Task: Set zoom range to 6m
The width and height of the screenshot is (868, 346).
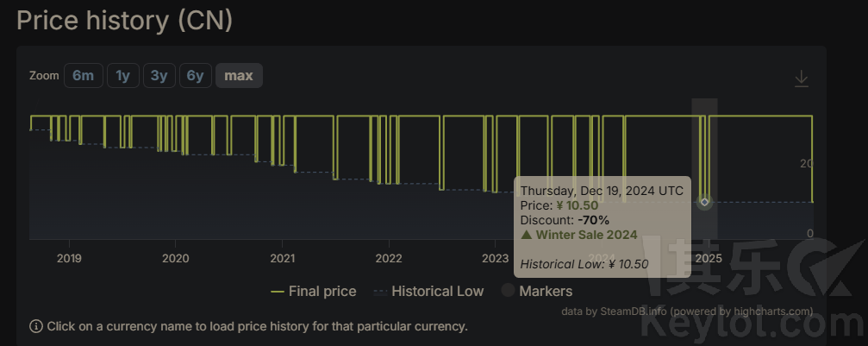Action: click(x=83, y=76)
